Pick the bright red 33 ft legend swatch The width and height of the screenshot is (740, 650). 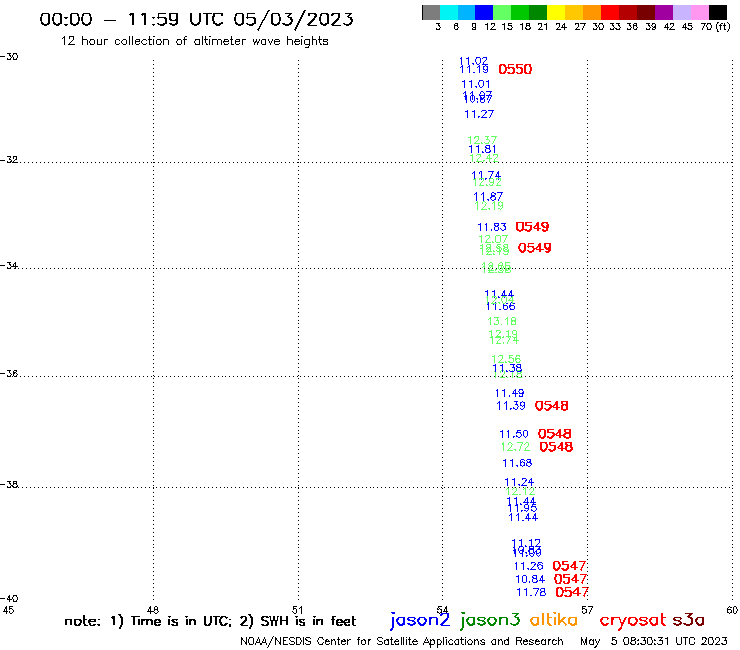click(x=609, y=12)
